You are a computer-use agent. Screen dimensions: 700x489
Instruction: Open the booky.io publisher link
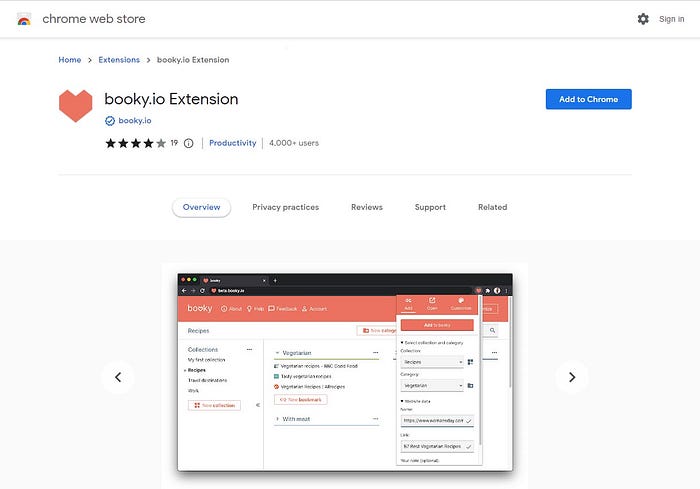pyautogui.click(x=135, y=121)
